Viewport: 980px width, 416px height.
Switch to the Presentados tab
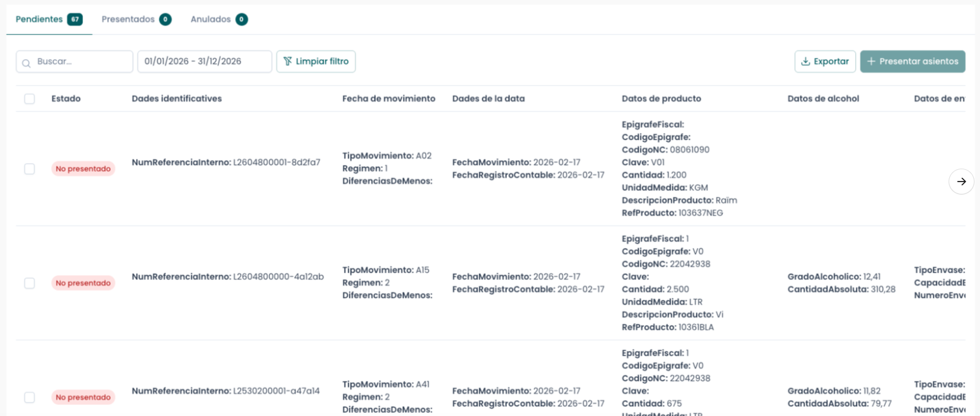[x=137, y=20]
